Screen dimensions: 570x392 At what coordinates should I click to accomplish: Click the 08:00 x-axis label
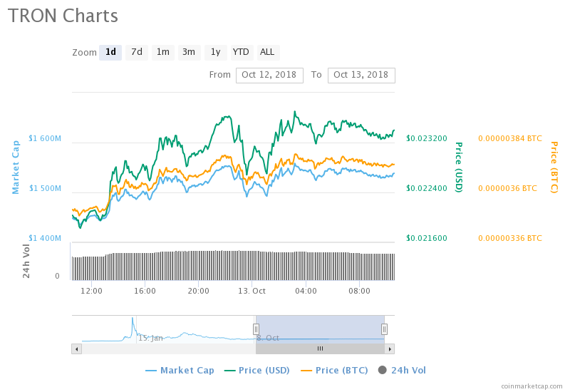[x=359, y=291]
